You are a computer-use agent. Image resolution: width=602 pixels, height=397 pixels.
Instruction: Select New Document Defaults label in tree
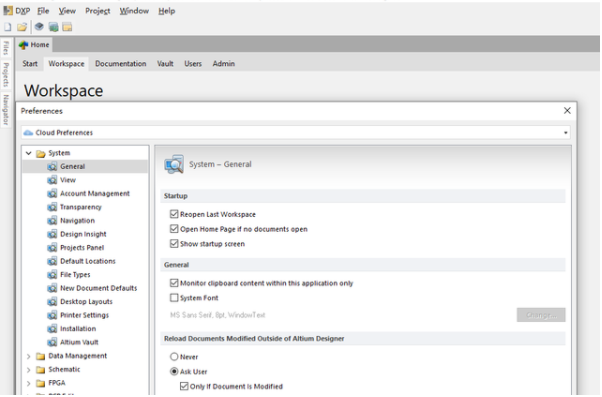[x=98, y=288]
